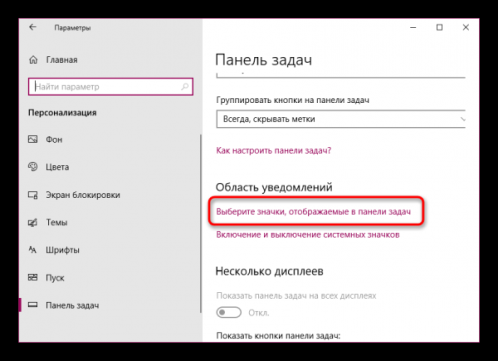Go to Главная settings home
The width and height of the screenshot is (498, 361).
click(62, 60)
